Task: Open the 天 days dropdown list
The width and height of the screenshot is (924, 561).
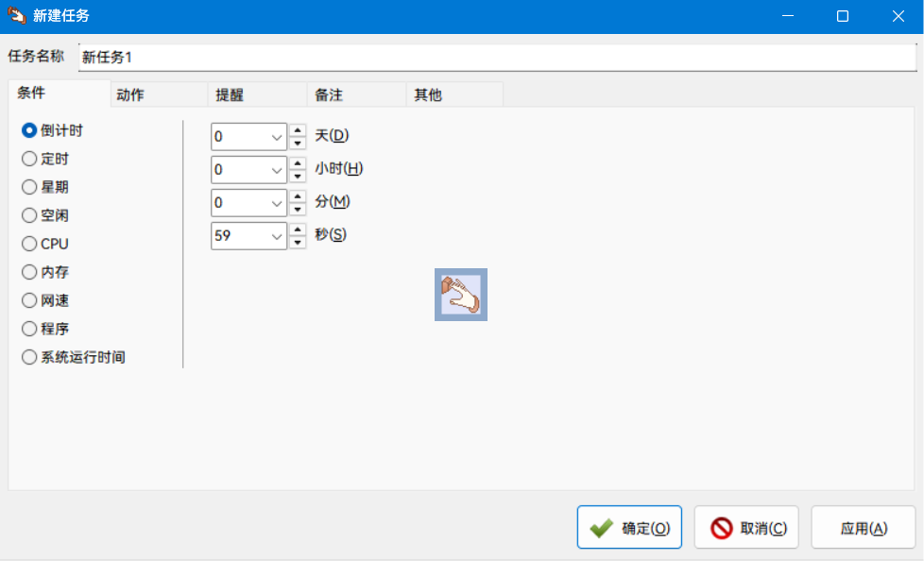Action: [277, 137]
